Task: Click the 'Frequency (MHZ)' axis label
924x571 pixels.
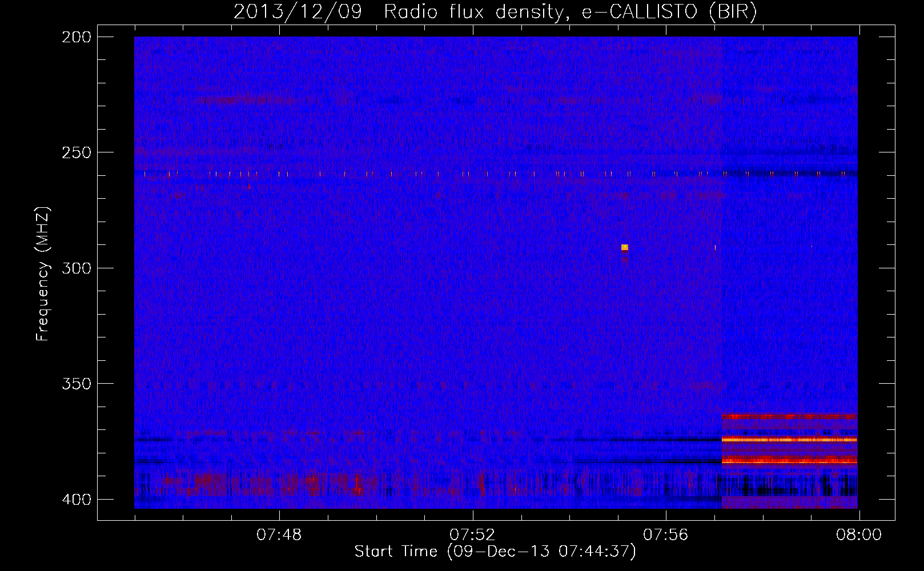Action: coord(43,274)
